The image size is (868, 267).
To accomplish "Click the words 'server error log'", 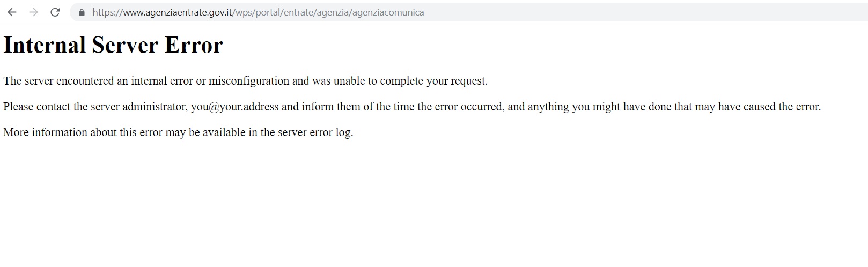I will coord(314,132).
